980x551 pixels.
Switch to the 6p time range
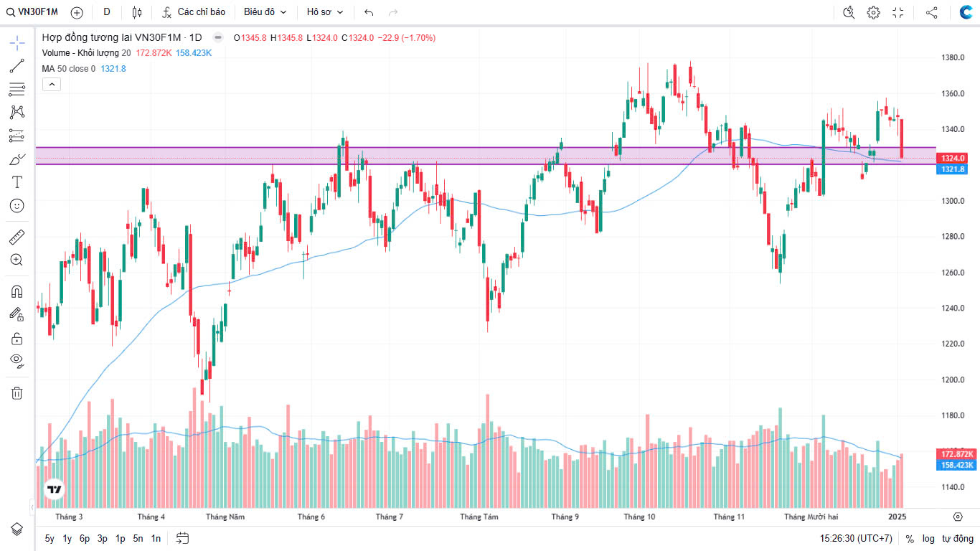pos(85,538)
